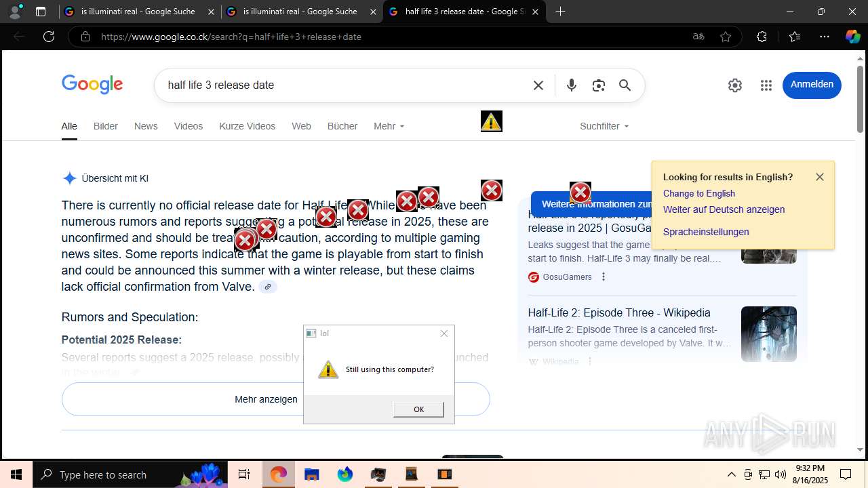868x488 pixels.
Task: Open the notification center icon
Action: point(846,474)
